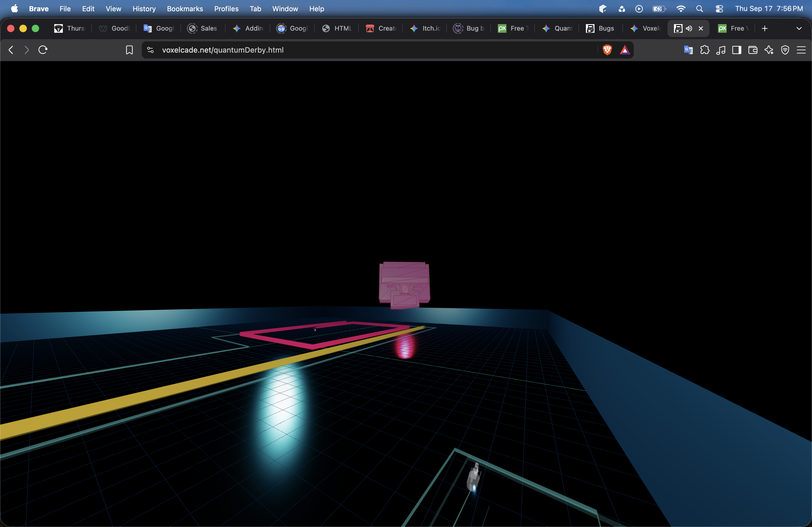Open the Brave Playlist music note icon
The image size is (812, 527).
coord(720,50)
